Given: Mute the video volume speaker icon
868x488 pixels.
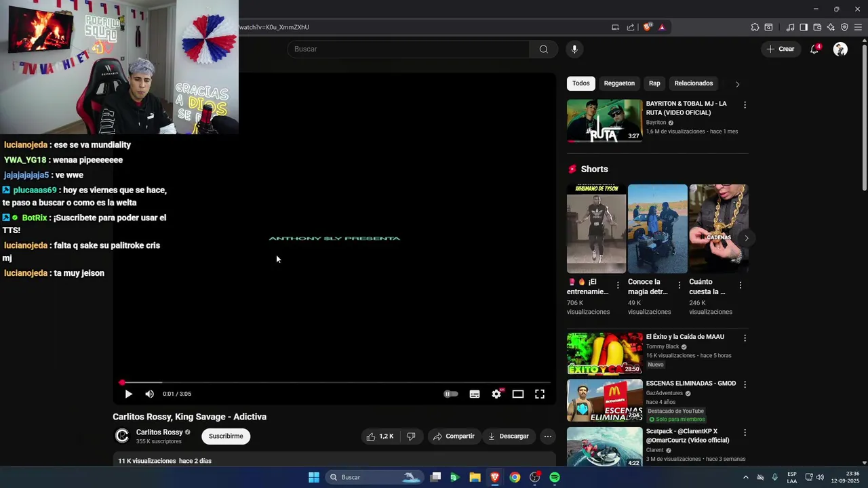Looking at the screenshot, I should (x=149, y=394).
